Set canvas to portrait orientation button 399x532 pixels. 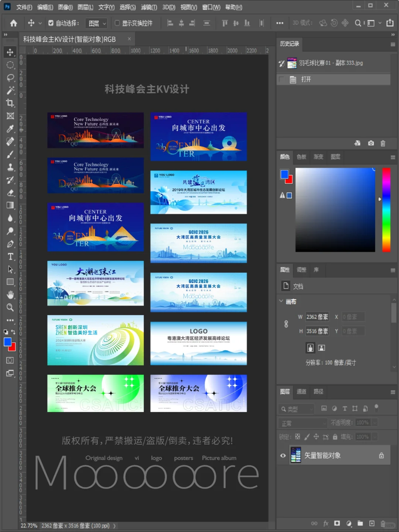click(x=310, y=348)
